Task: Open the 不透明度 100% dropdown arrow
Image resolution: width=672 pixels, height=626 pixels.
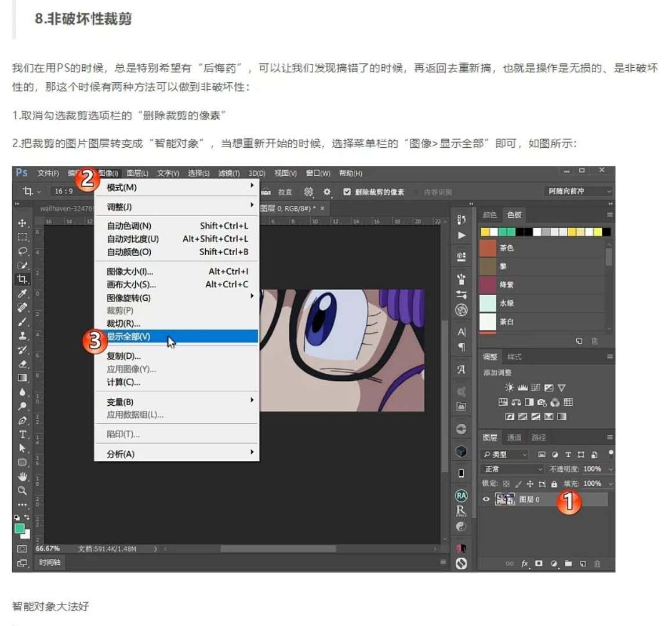Action: pyautogui.click(x=611, y=469)
